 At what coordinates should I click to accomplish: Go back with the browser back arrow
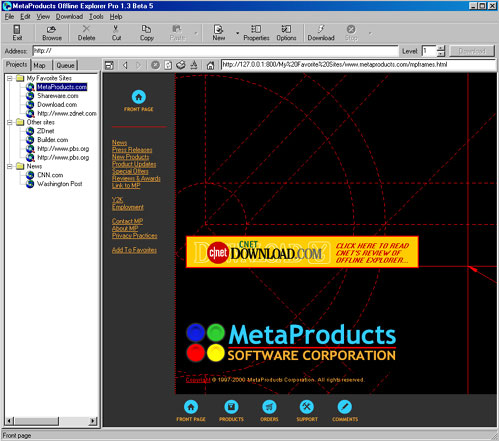tap(125, 65)
